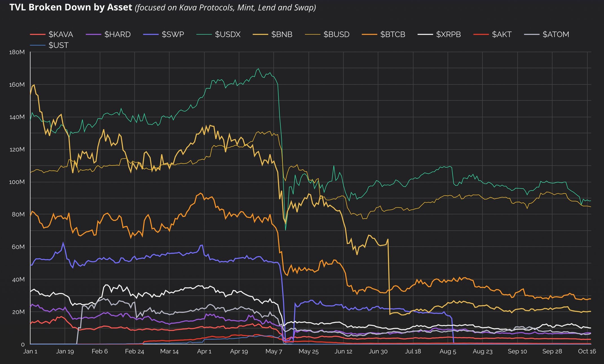Click the Oct 16 x-axis label
This screenshot has height=364, width=604.
[x=587, y=351]
